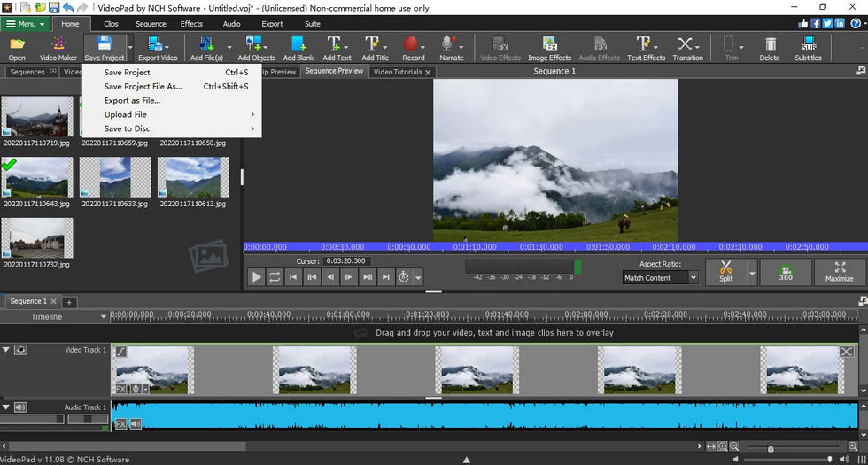This screenshot has height=465, width=868.
Task: Click the Export Video toolbar icon
Action: click(x=158, y=48)
